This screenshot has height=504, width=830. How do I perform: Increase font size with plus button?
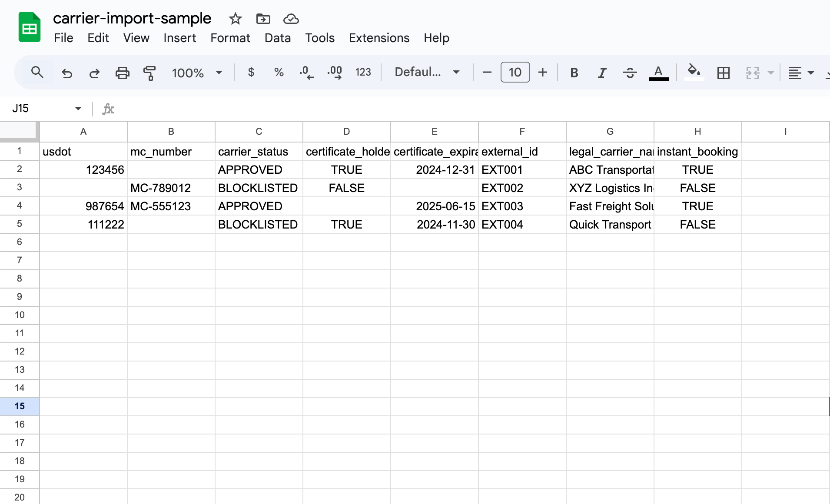point(542,72)
